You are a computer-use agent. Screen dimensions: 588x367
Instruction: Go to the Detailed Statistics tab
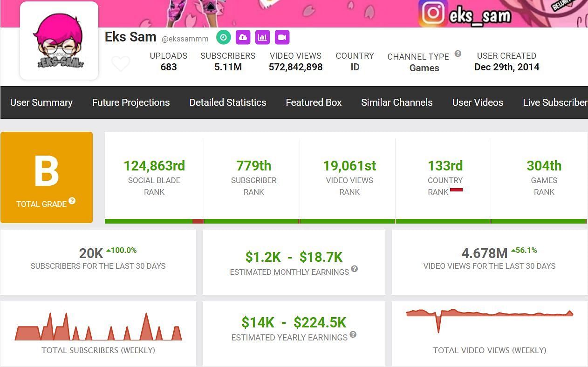(228, 102)
